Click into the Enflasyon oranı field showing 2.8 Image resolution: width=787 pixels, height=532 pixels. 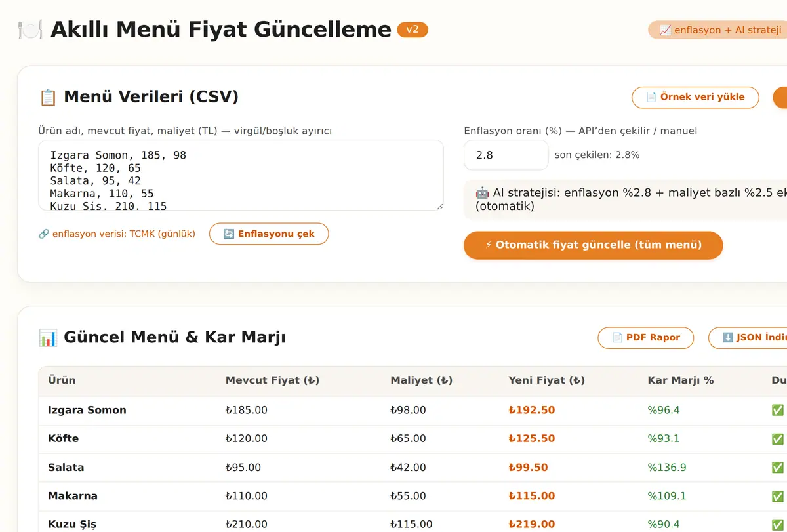pos(506,155)
